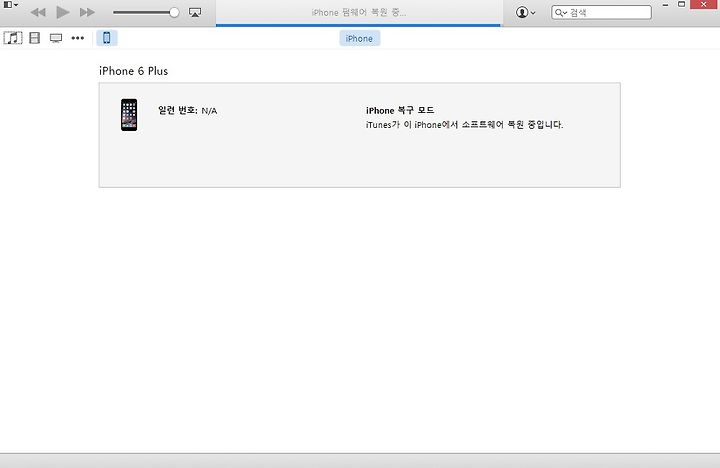The height and width of the screenshot is (468, 720).
Task: Open the TV Shows library icon
Action: tap(56, 38)
